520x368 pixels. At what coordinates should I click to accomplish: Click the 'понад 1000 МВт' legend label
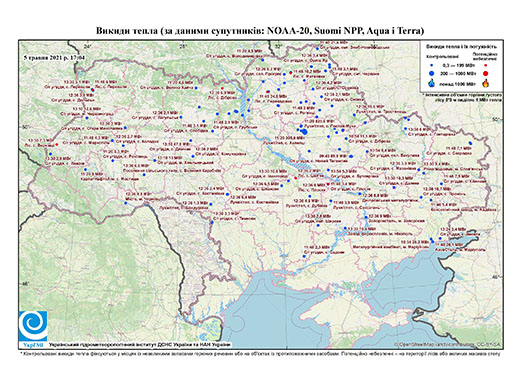(457, 83)
